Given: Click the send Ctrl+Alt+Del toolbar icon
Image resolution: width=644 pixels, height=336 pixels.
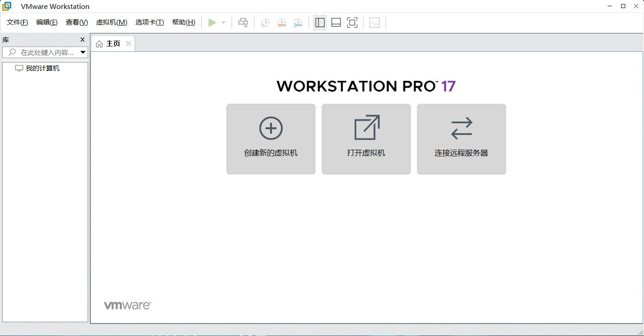Looking at the screenshot, I should coord(243,23).
